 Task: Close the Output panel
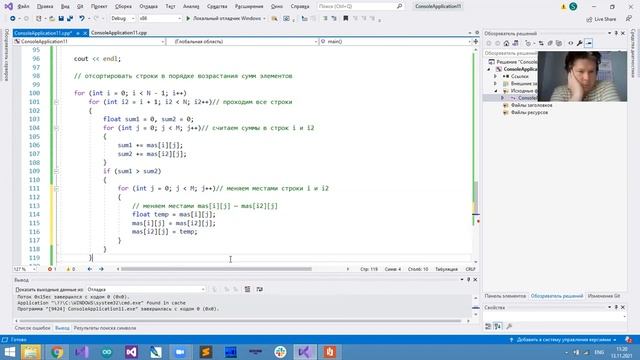tap(475, 280)
